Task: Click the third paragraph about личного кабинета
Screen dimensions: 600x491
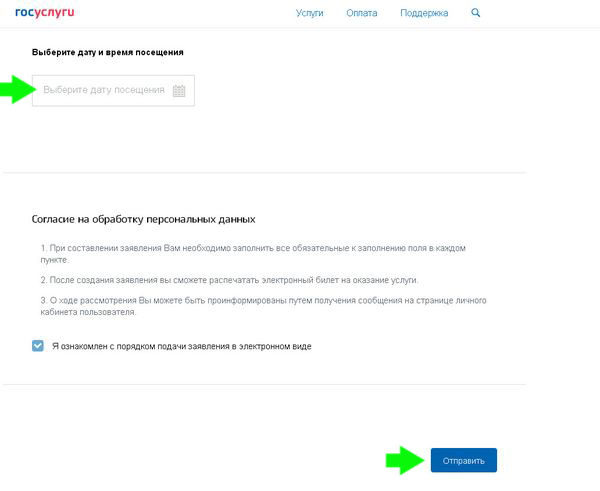Action: [x=263, y=306]
